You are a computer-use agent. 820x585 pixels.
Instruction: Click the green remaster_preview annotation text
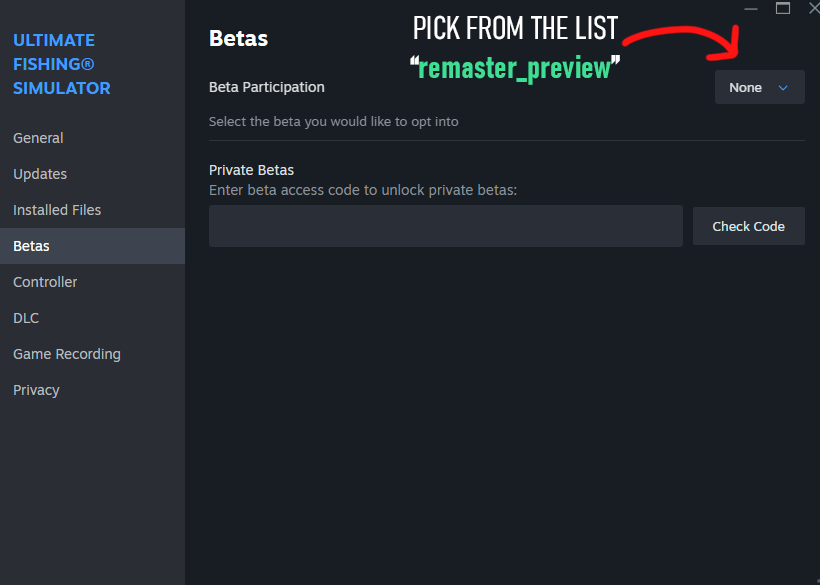tap(515, 68)
